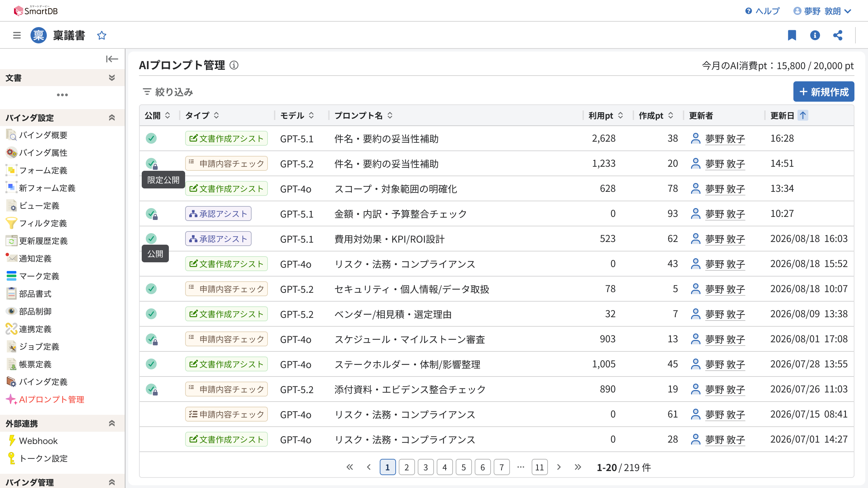Viewport: 868px width, 488px height.
Task: Click the AIプロンプト管理 sparkle icon
Action: pos(12,400)
